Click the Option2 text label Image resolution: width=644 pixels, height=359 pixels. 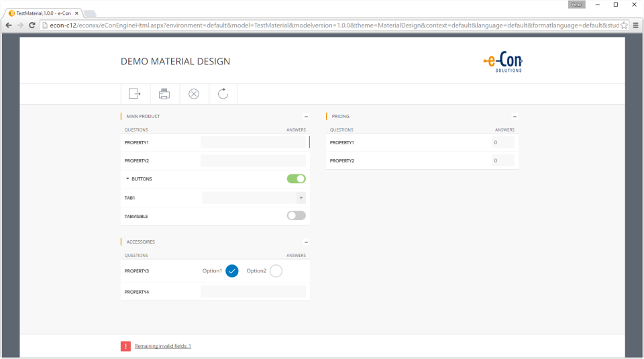tap(256, 271)
